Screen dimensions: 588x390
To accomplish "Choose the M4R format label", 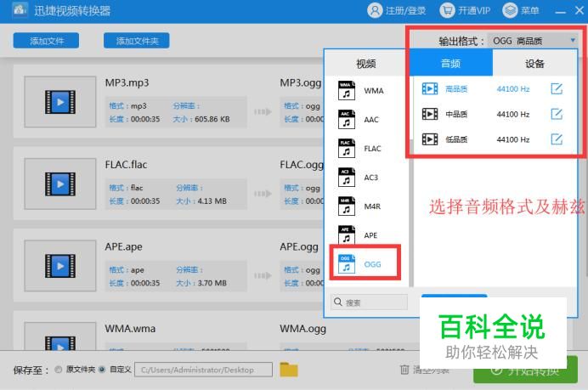I will [372, 206].
